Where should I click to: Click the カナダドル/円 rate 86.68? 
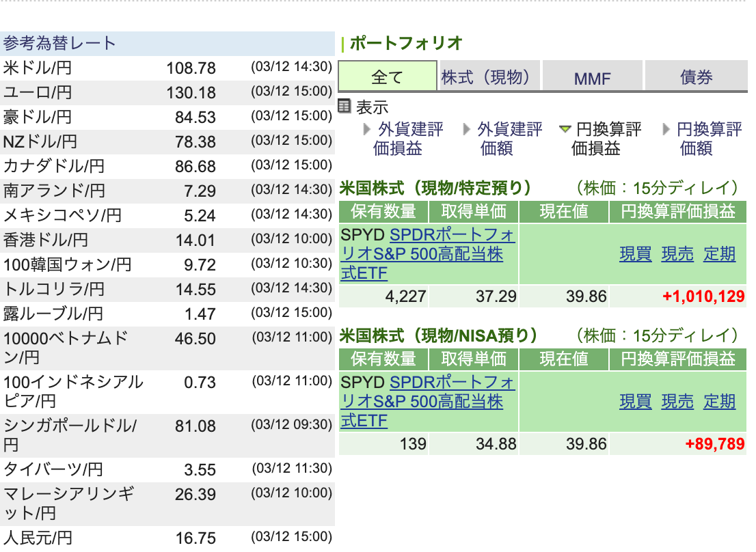(195, 166)
